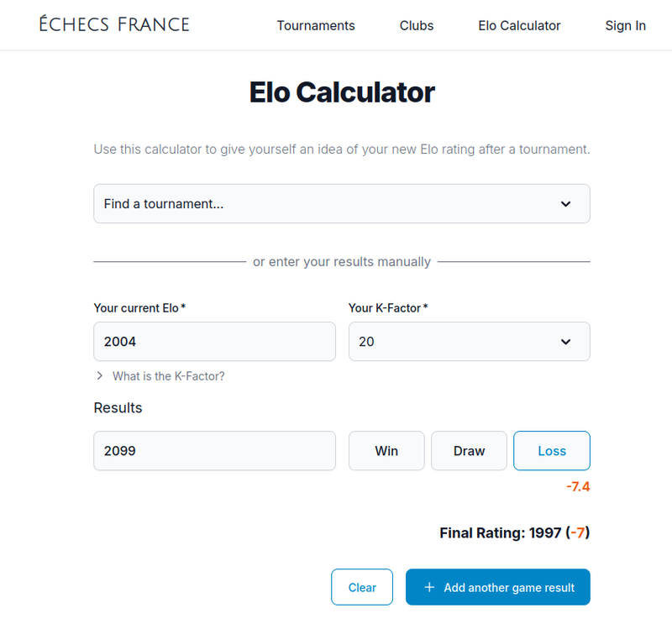Viewport: 672px width, 629px height.
Task: Click the chevron on the K-Factor dropdown
Action: (565, 341)
